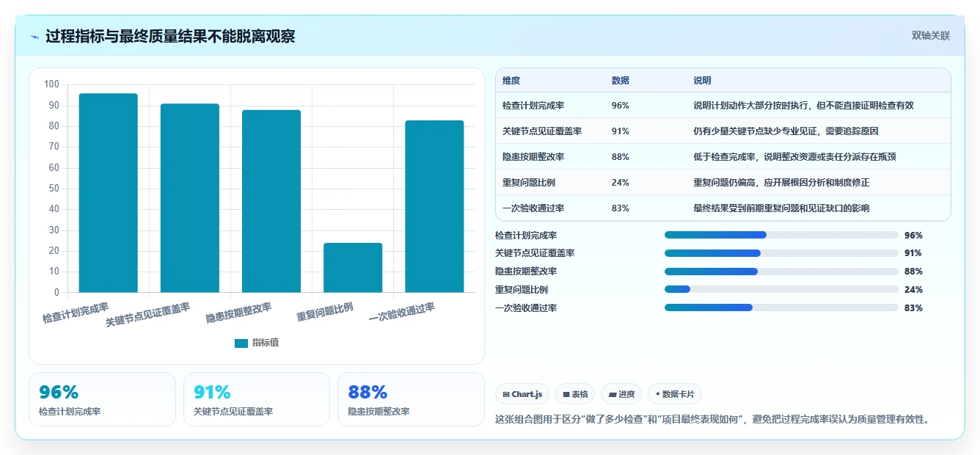Select the 关键节点见证覆盖率 table row cell

[542, 131]
